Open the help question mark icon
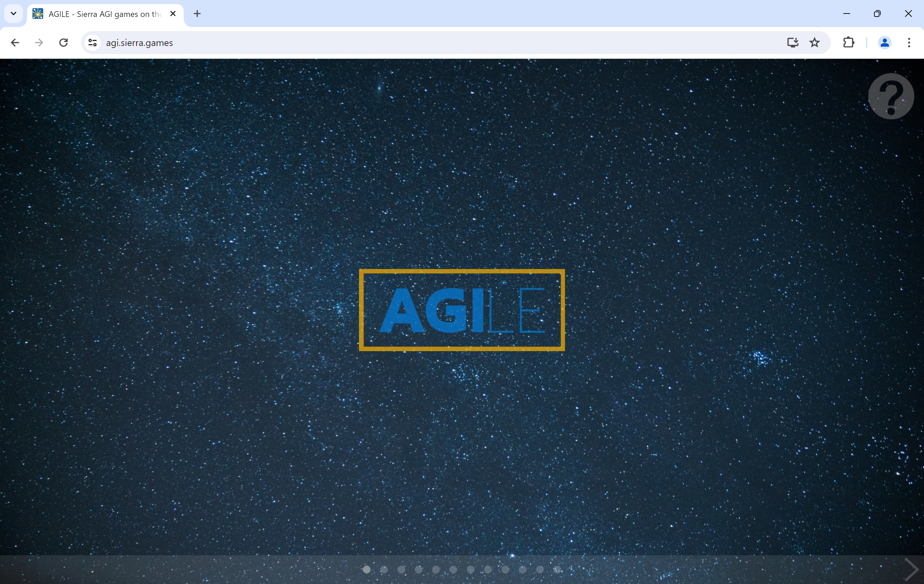Image resolution: width=924 pixels, height=584 pixels. (x=891, y=96)
